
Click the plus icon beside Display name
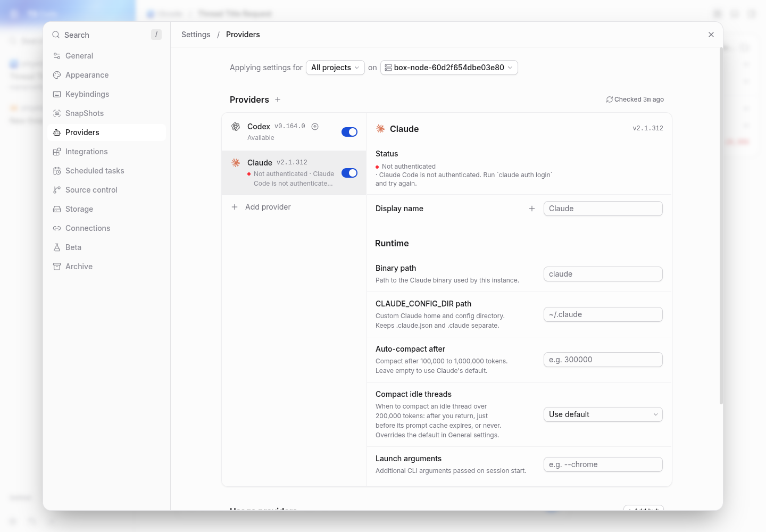532,209
